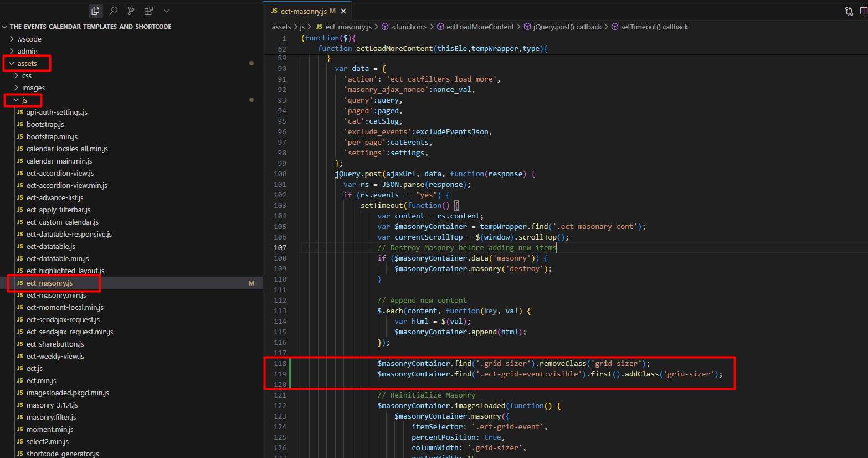
Task: Click the sticky scroll 'function ectLoadMoreContent' line
Action: tap(433, 48)
